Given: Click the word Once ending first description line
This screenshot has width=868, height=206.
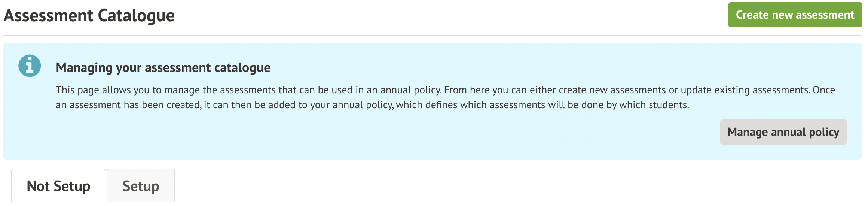Looking at the screenshot, I should (x=823, y=90).
